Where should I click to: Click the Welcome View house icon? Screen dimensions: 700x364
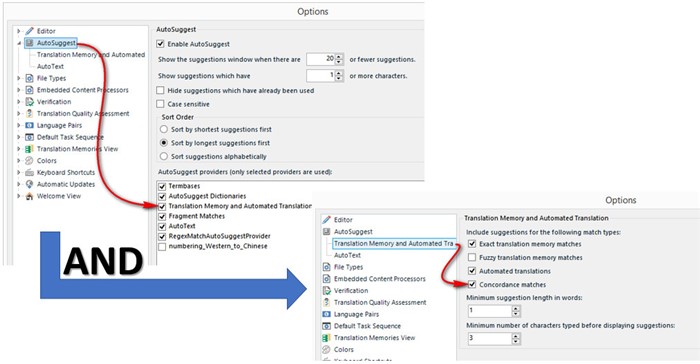tap(29, 196)
